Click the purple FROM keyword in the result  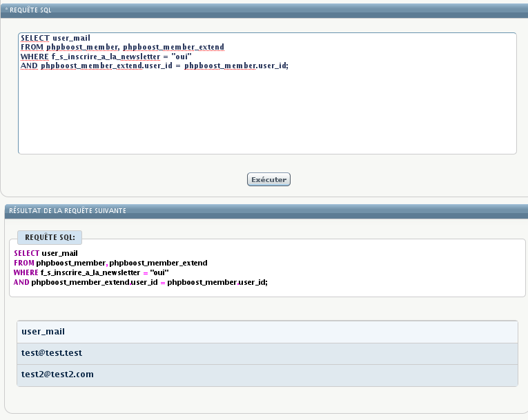click(x=23, y=263)
